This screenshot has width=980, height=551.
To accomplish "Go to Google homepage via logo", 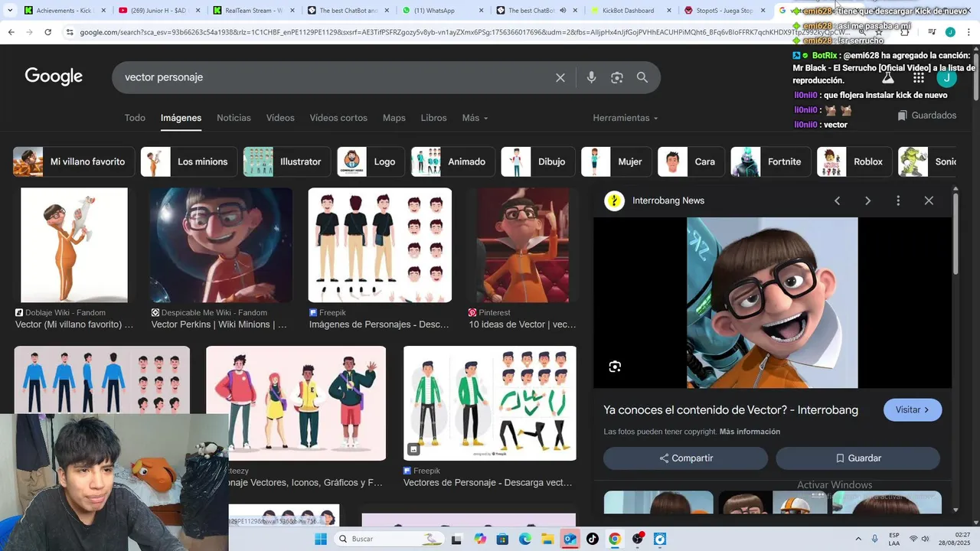I will 54,77.
